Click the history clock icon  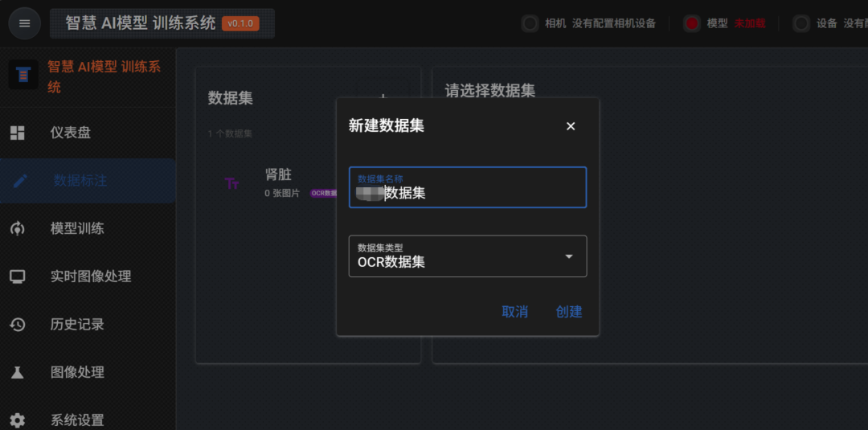[x=18, y=324]
